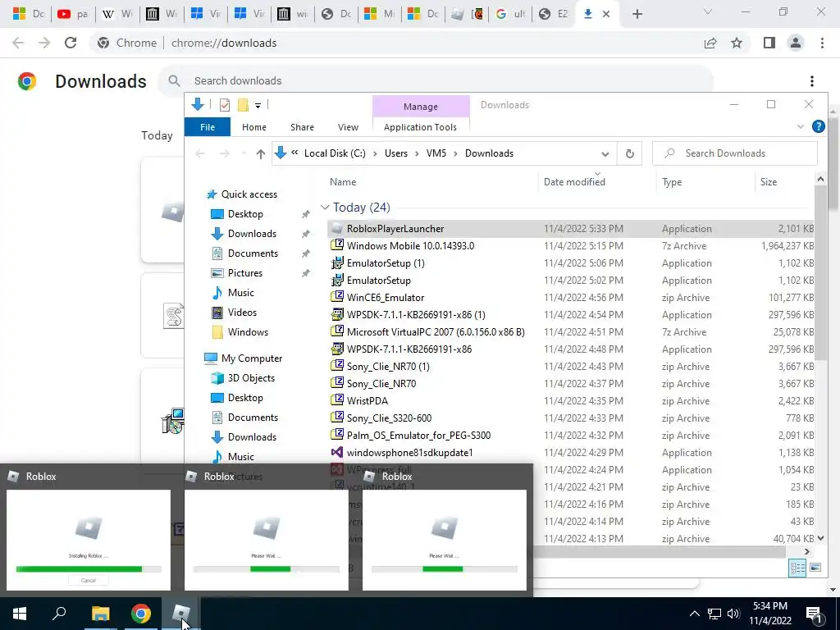Screen dimensions: 840x630
Task: Click the Cancel button in Roblox preview
Action: [89, 580]
